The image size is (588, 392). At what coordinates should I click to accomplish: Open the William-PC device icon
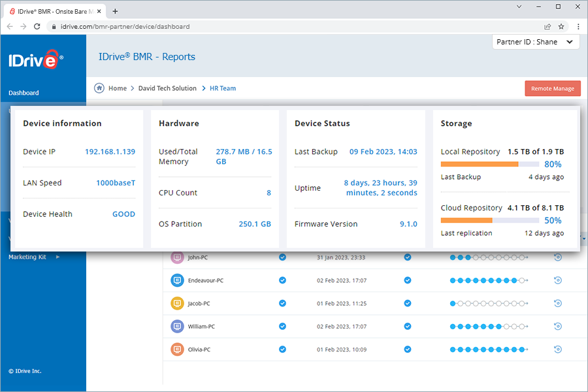(177, 327)
